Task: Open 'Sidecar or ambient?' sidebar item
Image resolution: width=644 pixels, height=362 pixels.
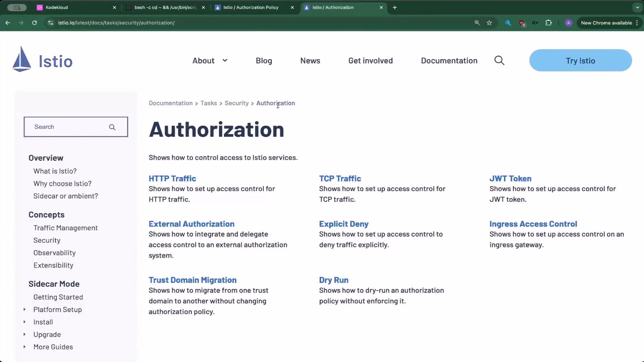Action: point(66,196)
